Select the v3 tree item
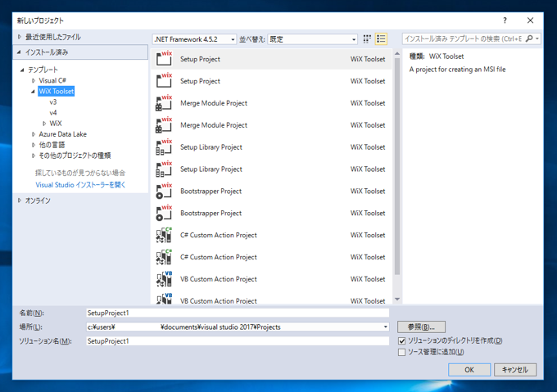This screenshot has height=392, width=557. 53,102
